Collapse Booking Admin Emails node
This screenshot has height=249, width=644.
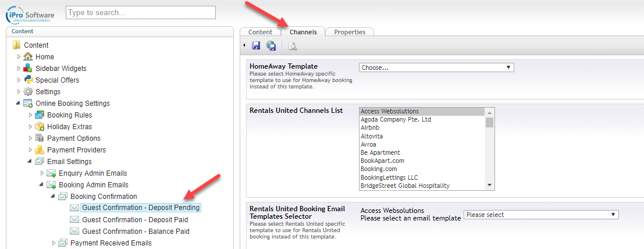(x=41, y=185)
